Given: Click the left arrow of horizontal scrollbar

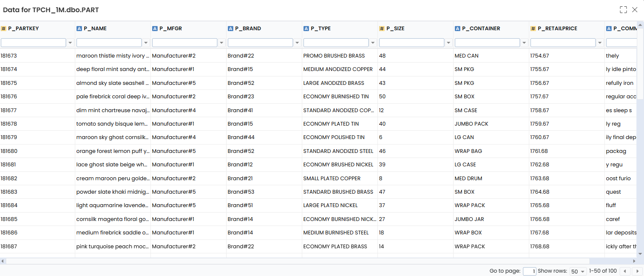Looking at the screenshot, I should 3,261.
